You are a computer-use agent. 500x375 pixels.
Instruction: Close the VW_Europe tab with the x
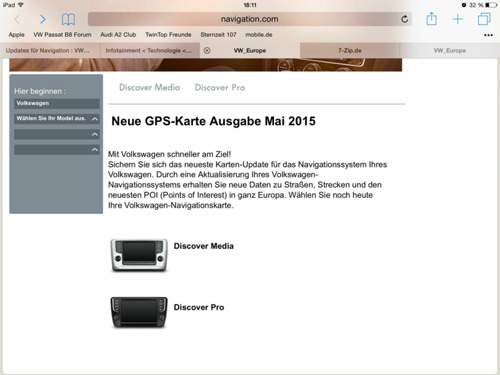click(x=207, y=51)
